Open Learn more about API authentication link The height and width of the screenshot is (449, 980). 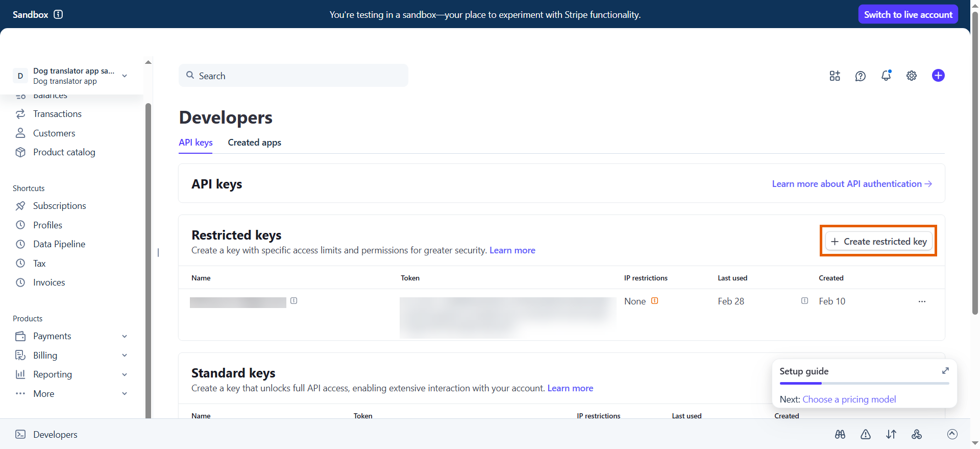(x=852, y=184)
